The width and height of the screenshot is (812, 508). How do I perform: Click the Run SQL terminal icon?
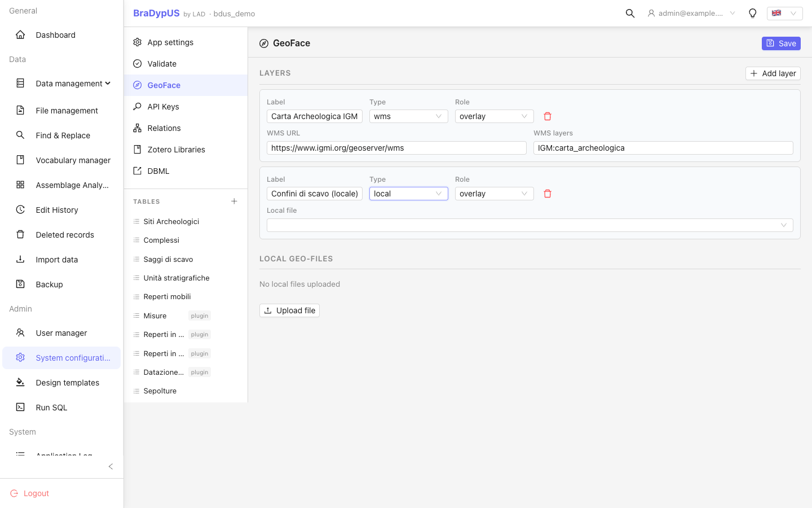[x=20, y=408]
